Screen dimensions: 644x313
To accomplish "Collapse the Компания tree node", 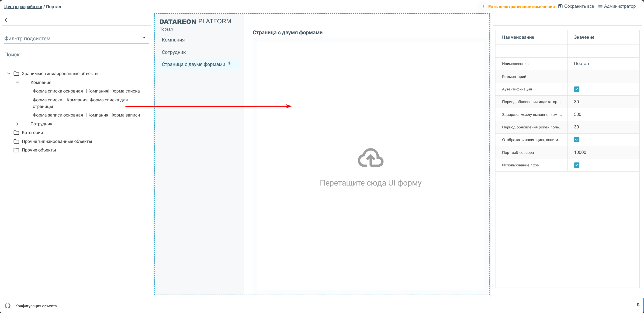I will click(17, 83).
